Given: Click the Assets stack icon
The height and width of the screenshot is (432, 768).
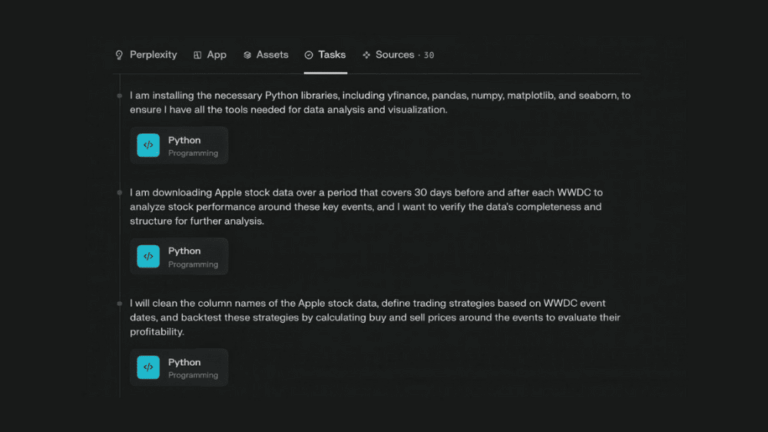Looking at the screenshot, I should 247,55.
